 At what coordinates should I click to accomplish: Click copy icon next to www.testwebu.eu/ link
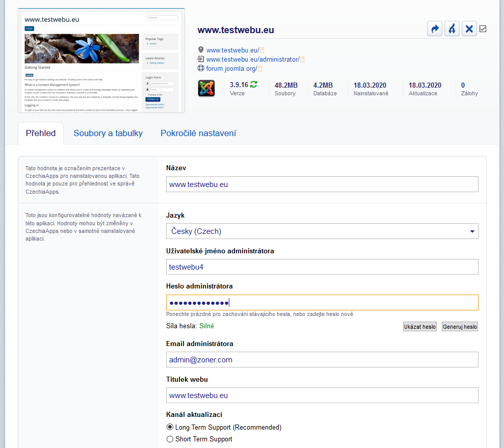tap(262, 50)
